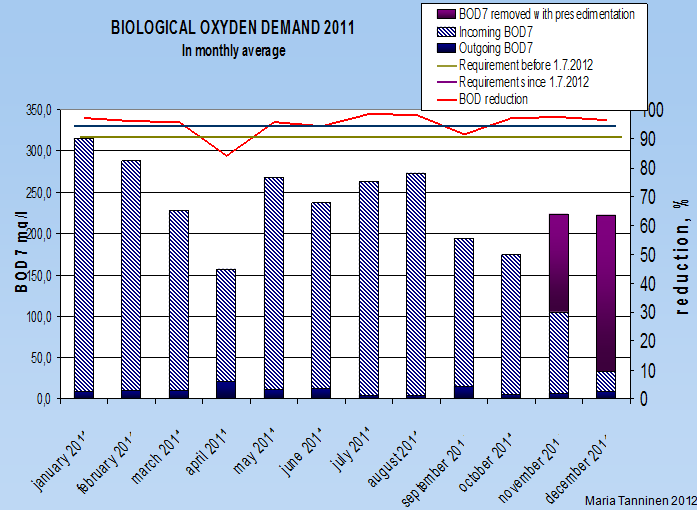The height and width of the screenshot is (510, 697).
Task: Click the august incoming BOD7 hatched bar
Action: tap(416, 284)
